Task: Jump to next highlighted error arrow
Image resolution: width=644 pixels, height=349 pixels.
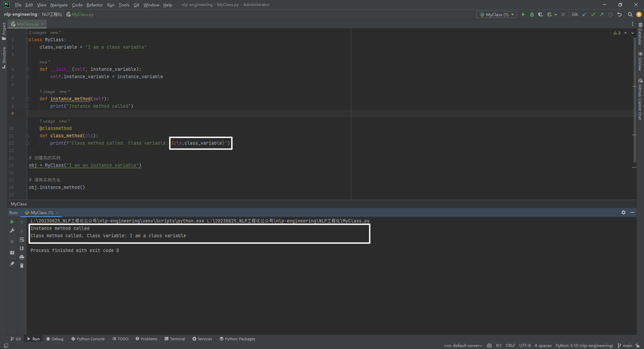Action: tap(633, 33)
